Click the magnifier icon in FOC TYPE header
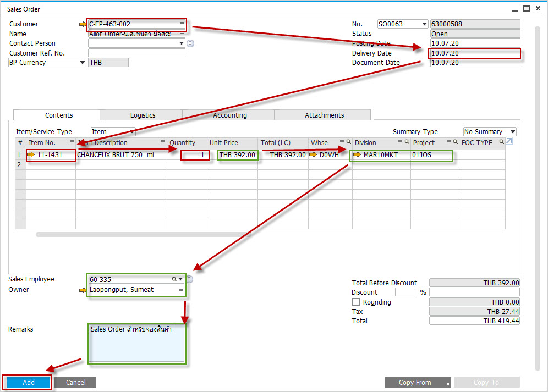 pos(502,142)
